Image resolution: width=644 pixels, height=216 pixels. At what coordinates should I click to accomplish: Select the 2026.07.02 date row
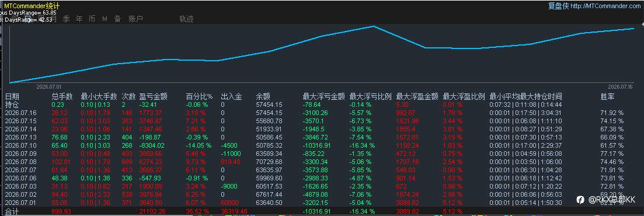[21, 194]
